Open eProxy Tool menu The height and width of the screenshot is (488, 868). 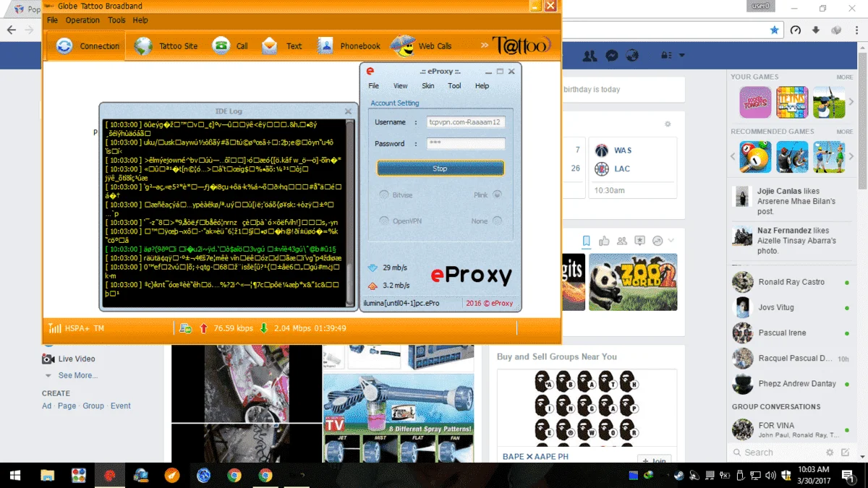[x=454, y=85]
